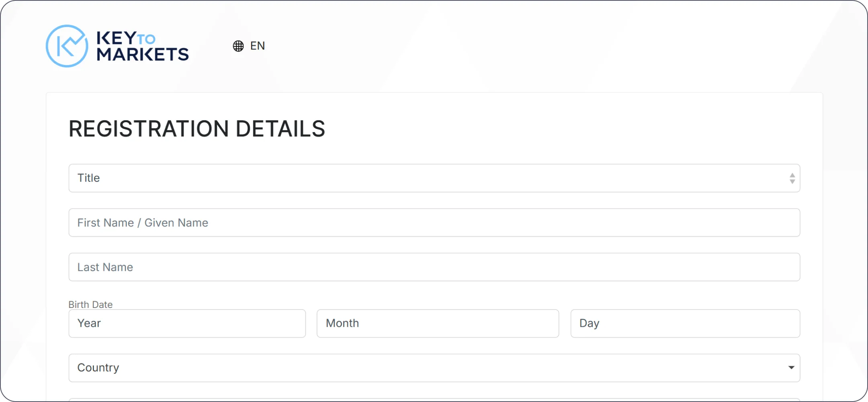Click the Registration Details heading
The height and width of the screenshot is (402, 868).
[x=197, y=129]
